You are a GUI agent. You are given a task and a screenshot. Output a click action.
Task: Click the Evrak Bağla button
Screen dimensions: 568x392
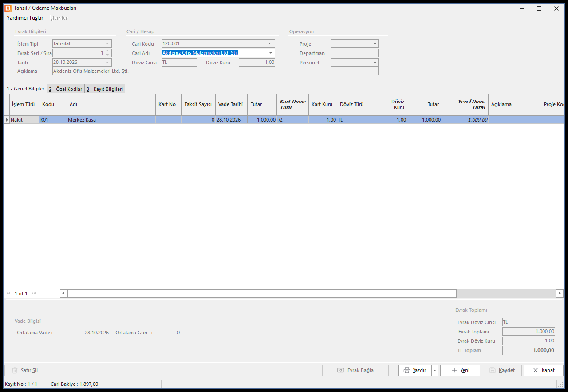pyautogui.click(x=355, y=370)
